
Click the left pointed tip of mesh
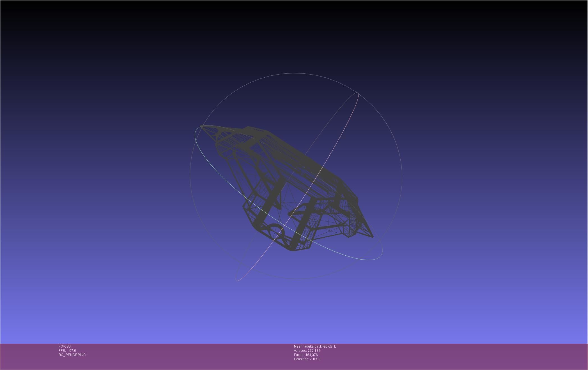[202, 127]
